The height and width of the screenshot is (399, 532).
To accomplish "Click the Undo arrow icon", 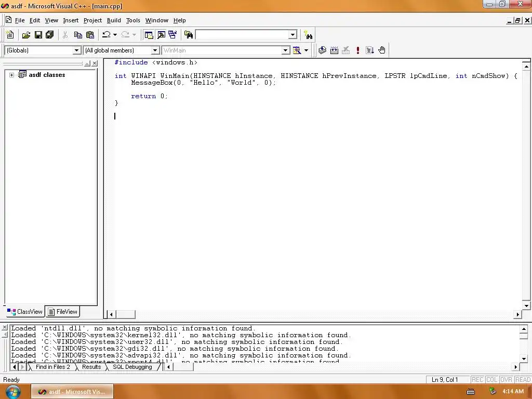I will click(106, 35).
